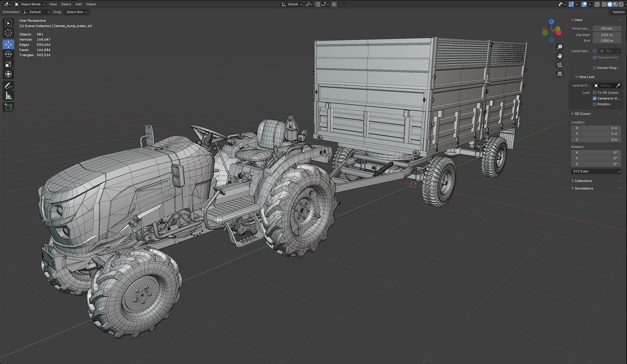Screen dimensions: 627x364
Task: Open the Drag Select Box dropdown
Action: [x=76, y=12]
